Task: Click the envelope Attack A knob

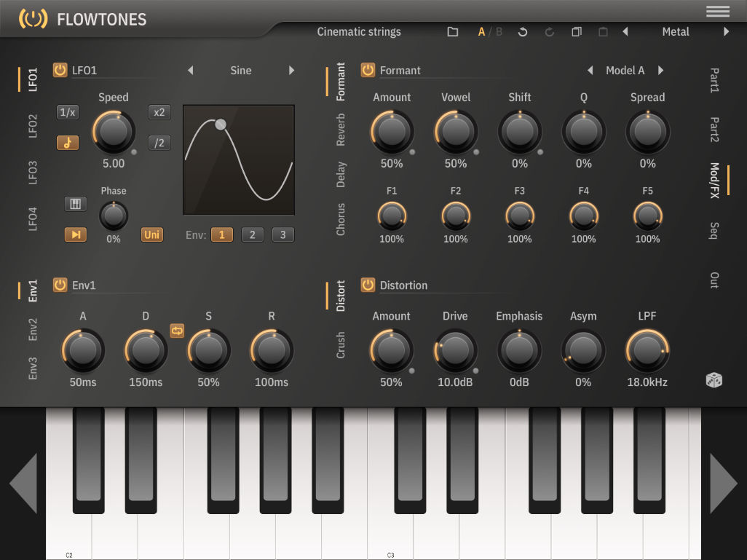Action: [83, 351]
